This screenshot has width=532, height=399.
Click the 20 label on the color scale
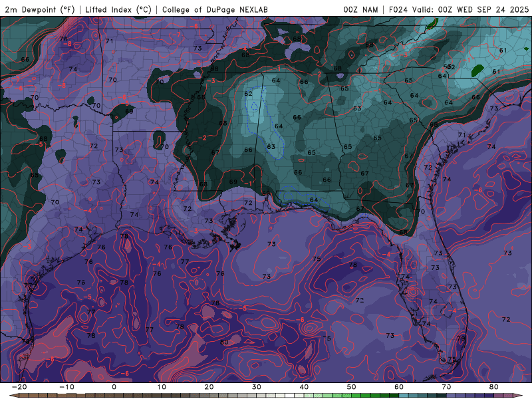[209, 387]
